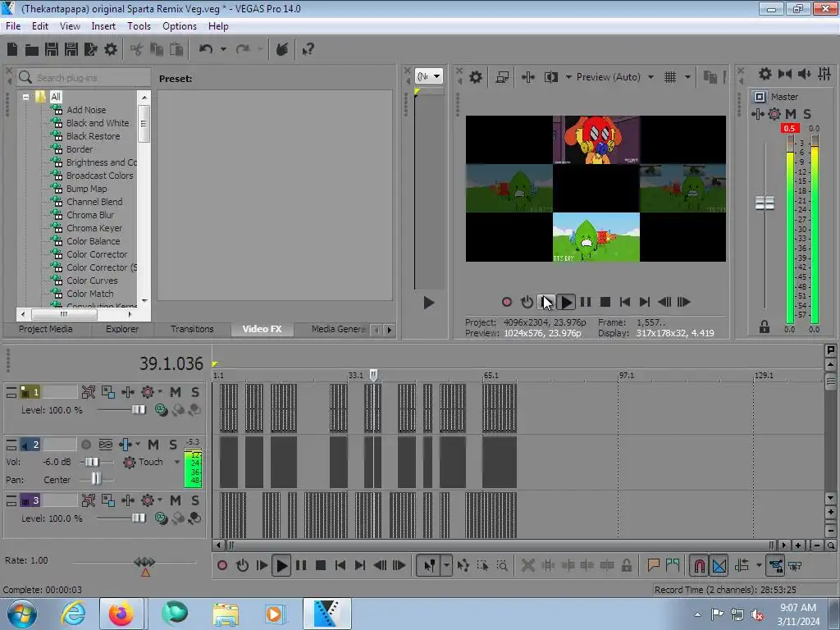The image size is (840, 630).
Task: Open the Tools menu
Action: tap(139, 25)
